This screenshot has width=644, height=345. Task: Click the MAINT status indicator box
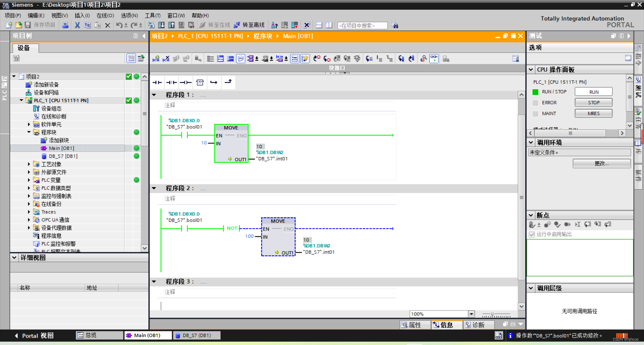[x=535, y=114]
